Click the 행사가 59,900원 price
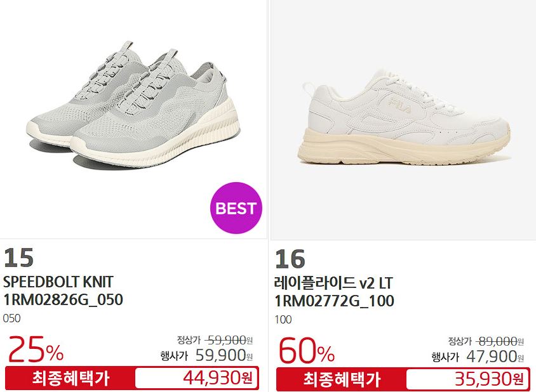This screenshot has height=392, width=536. [206, 356]
